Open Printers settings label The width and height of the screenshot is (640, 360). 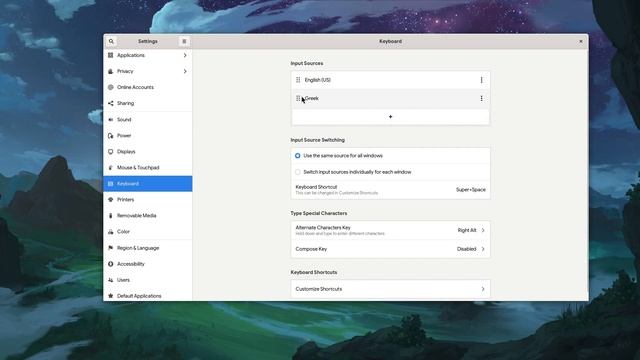[125, 200]
